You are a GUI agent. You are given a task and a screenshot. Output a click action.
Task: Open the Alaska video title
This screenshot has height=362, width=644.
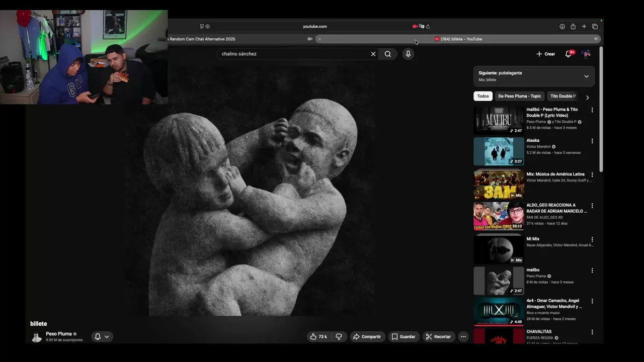pyautogui.click(x=533, y=141)
